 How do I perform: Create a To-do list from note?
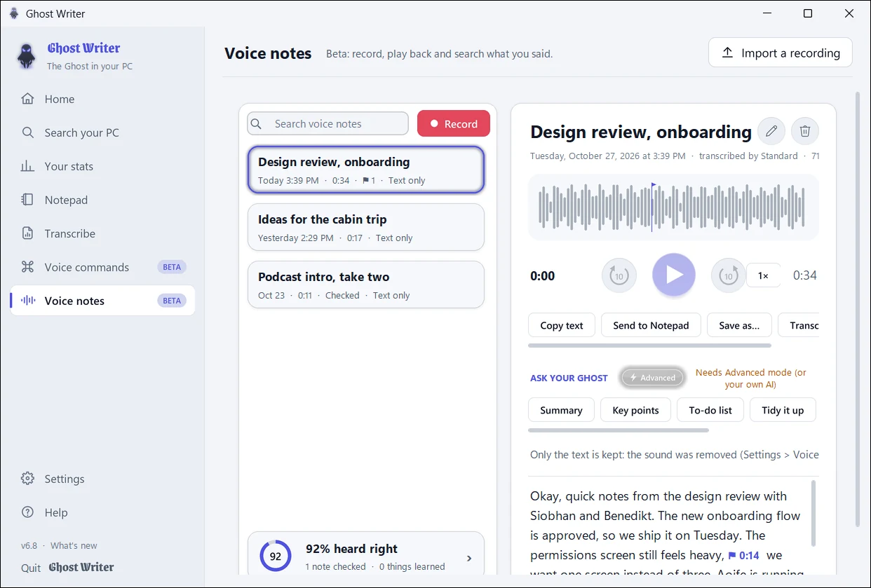click(x=710, y=410)
